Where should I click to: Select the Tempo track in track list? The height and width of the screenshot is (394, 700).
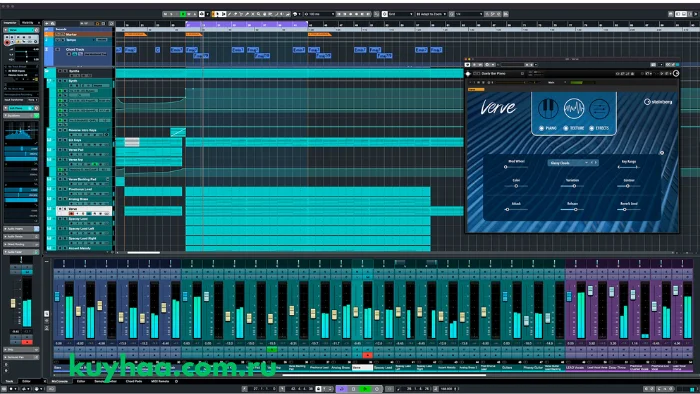(x=71, y=40)
